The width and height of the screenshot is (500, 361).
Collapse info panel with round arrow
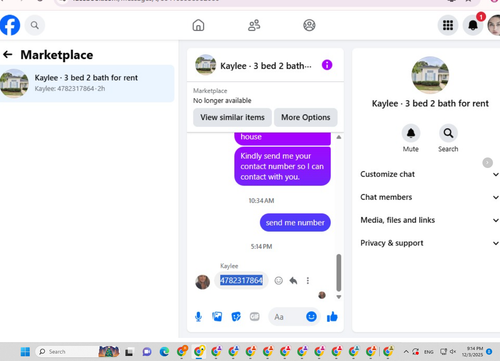click(487, 163)
